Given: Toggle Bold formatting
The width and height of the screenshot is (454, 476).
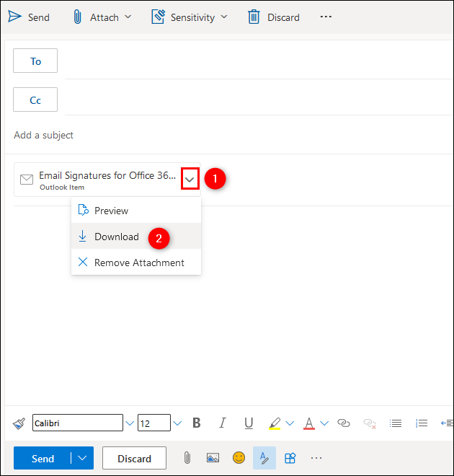Looking at the screenshot, I should click(x=197, y=423).
